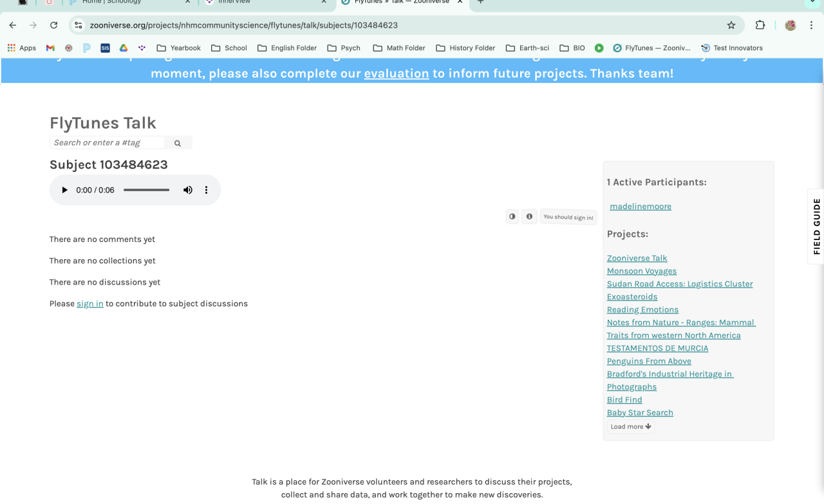The height and width of the screenshot is (504, 824).
Task: Open the SIS bookmark icon
Action: pyautogui.click(x=105, y=48)
